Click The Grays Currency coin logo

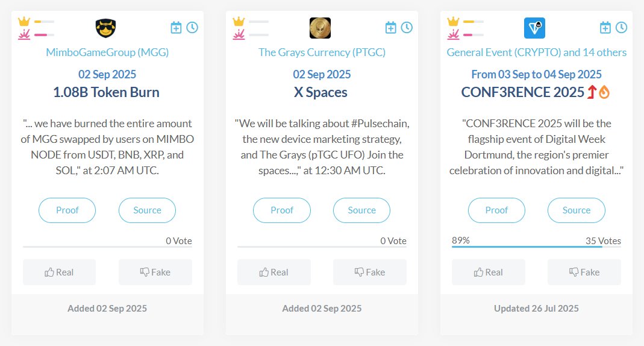(x=320, y=28)
